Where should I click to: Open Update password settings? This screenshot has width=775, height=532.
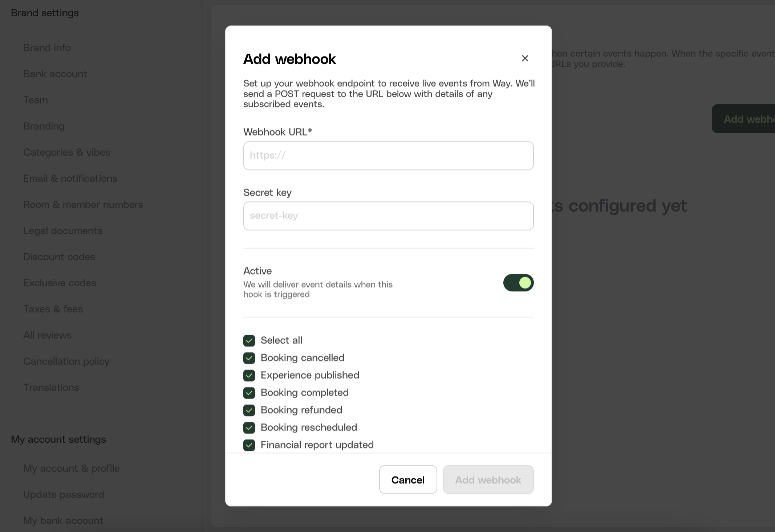tap(64, 495)
